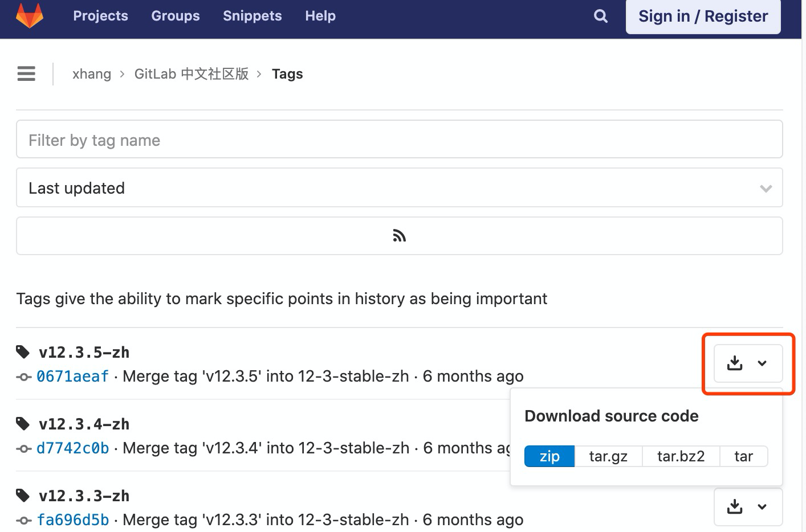The width and height of the screenshot is (806, 532).
Task: Click the commit icon beside 0671aeaf
Action: tap(23, 377)
